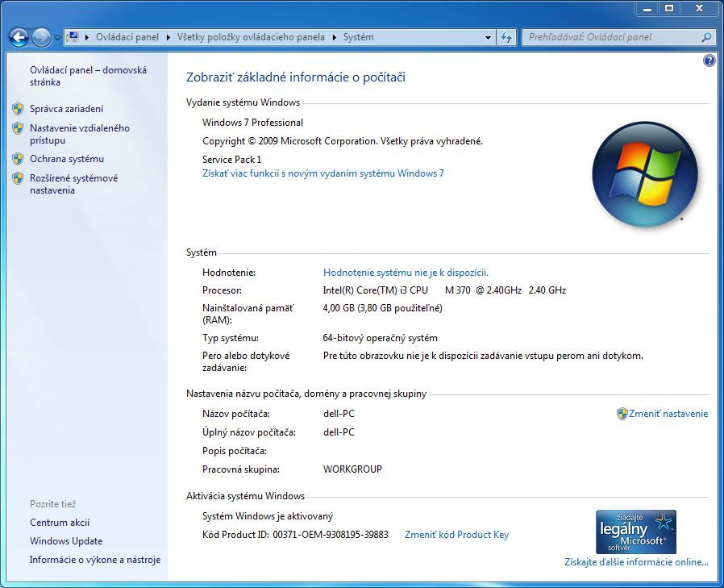The width and height of the screenshot is (724, 588).
Task: Click the 'Prehľadávať: Ovládací panel' search field
Action: click(x=613, y=37)
